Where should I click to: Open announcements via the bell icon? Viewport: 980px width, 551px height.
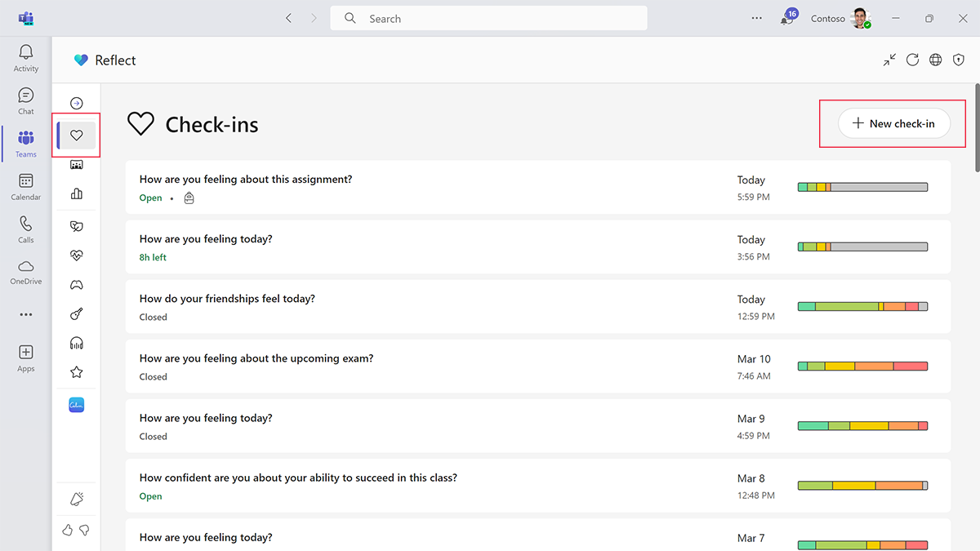[76, 498]
